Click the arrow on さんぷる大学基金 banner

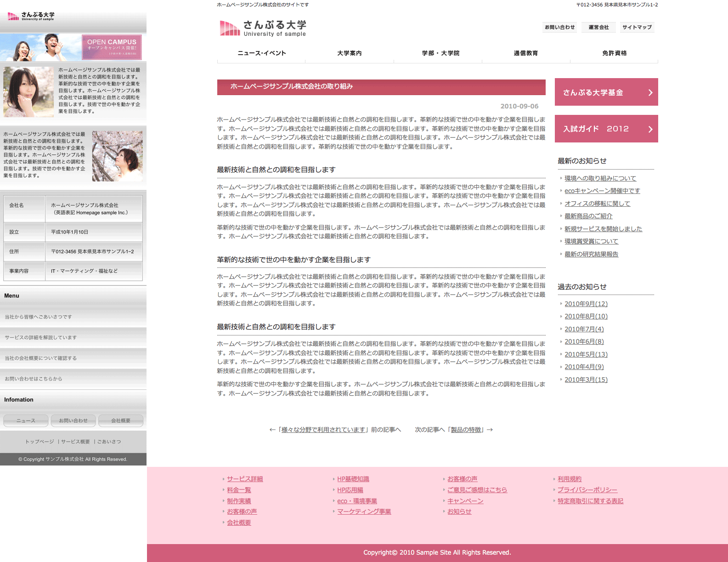(650, 92)
